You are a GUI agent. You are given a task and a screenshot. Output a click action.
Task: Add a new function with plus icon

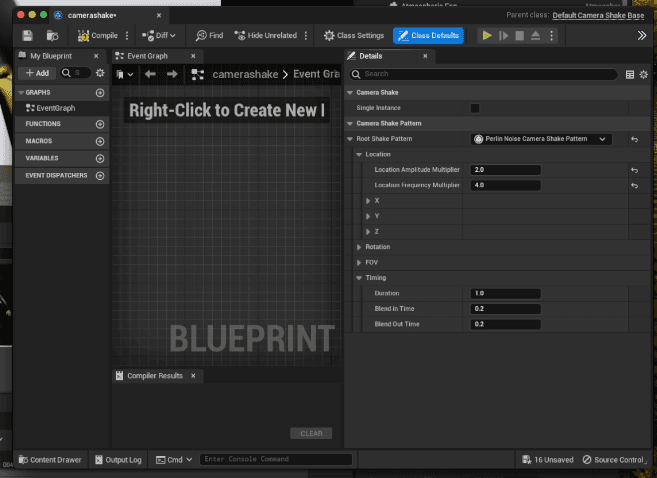99,124
